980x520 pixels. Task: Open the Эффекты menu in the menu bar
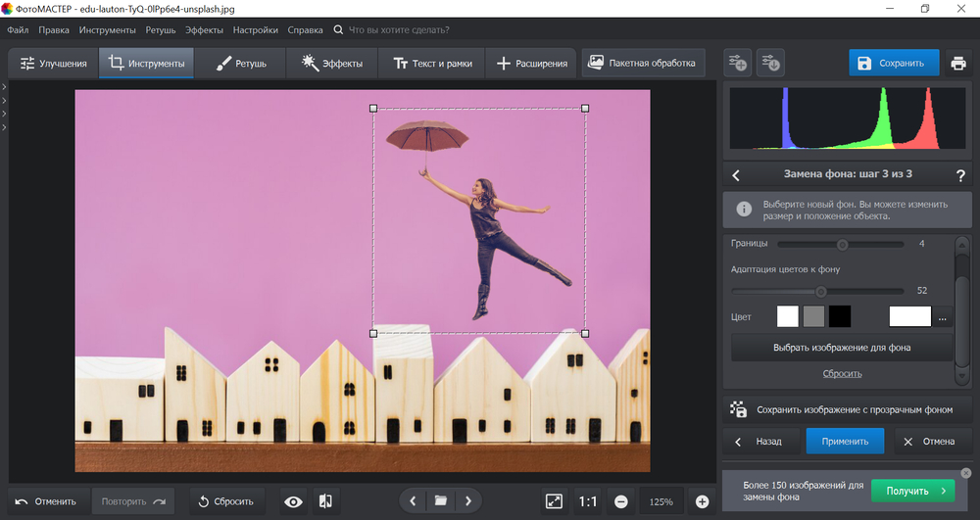[205, 30]
